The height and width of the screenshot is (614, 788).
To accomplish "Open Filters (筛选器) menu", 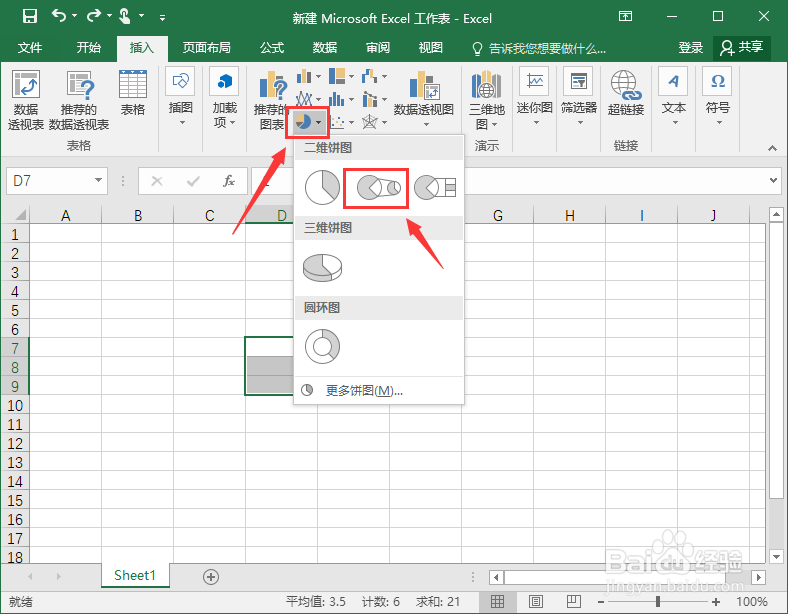I will pos(578,98).
